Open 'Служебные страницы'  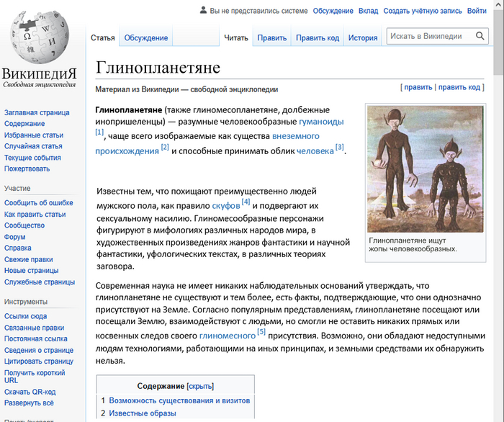[40, 282]
